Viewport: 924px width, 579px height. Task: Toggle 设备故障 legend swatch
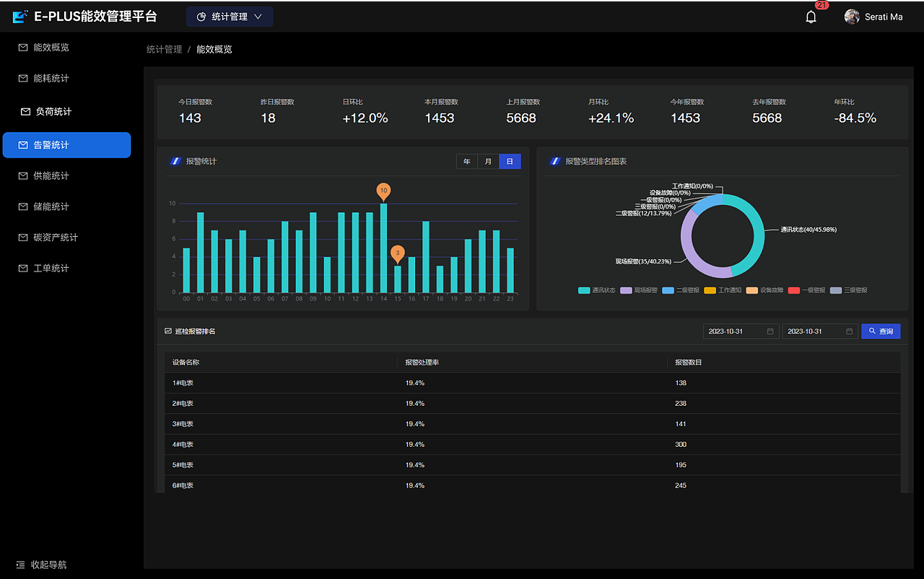point(751,290)
